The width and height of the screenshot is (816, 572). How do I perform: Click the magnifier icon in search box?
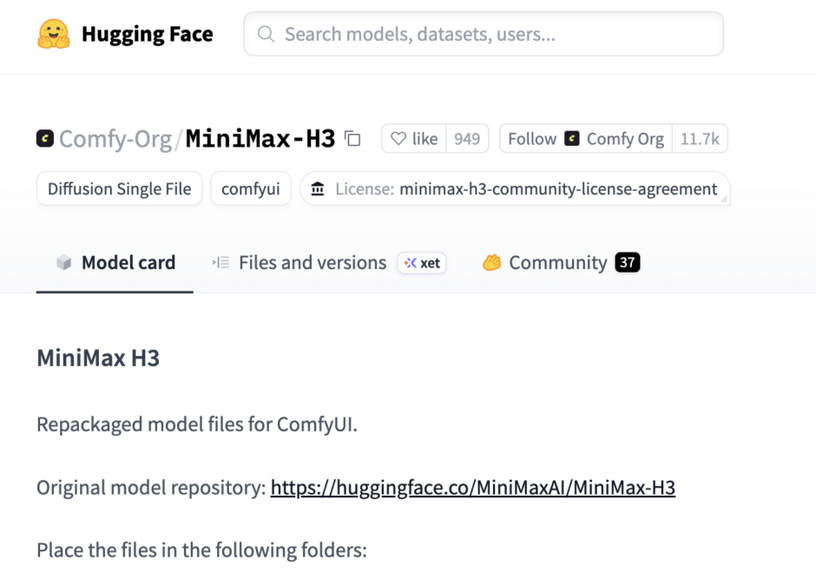266,34
